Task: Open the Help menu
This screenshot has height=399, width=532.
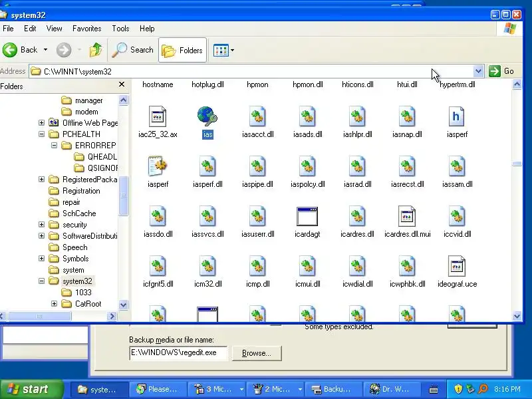Action: pos(147,29)
